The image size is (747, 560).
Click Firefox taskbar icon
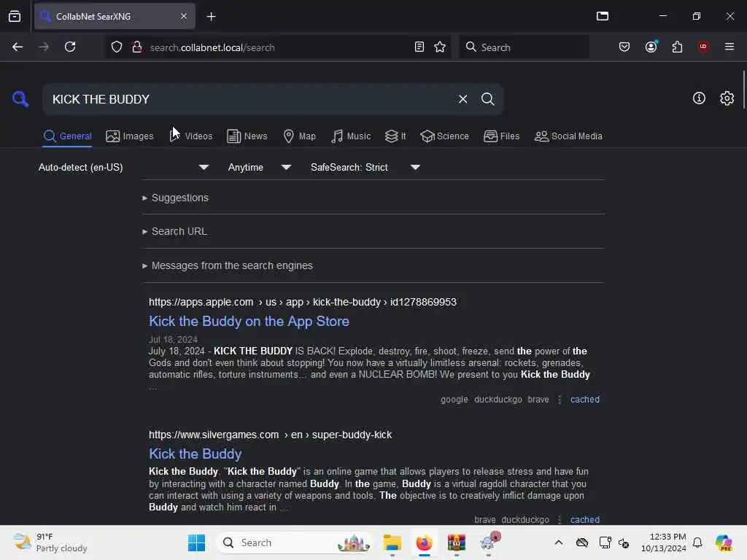point(424,542)
